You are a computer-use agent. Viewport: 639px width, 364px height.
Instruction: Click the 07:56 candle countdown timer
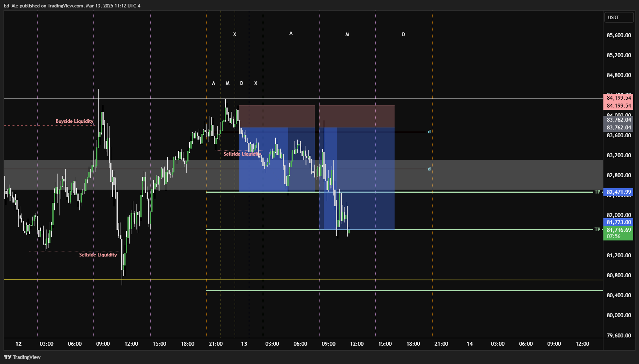click(613, 236)
